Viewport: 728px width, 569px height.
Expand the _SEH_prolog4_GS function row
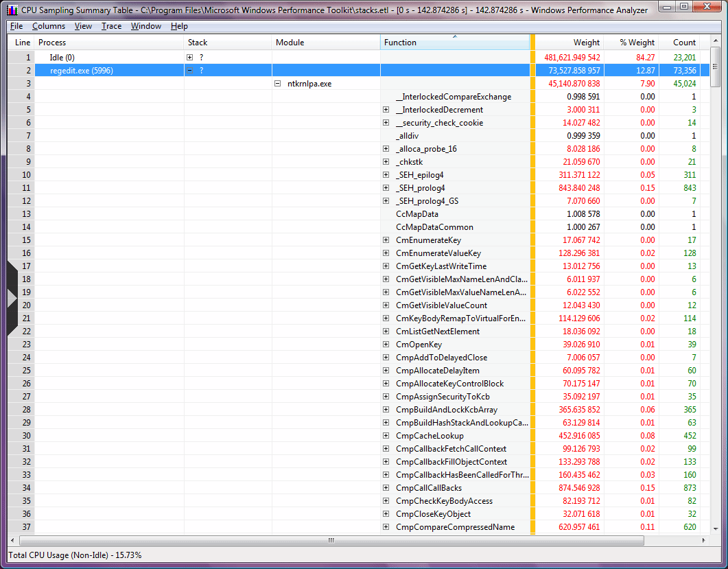(x=386, y=200)
